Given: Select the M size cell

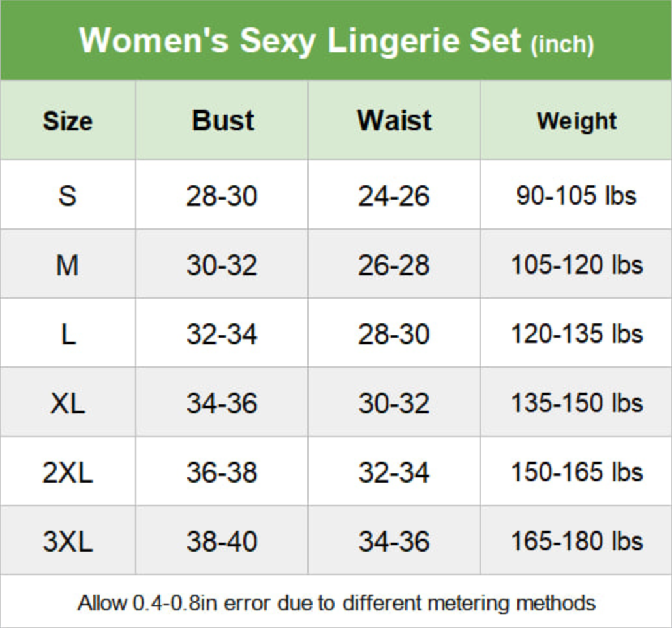Looking at the screenshot, I should click(x=68, y=265).
